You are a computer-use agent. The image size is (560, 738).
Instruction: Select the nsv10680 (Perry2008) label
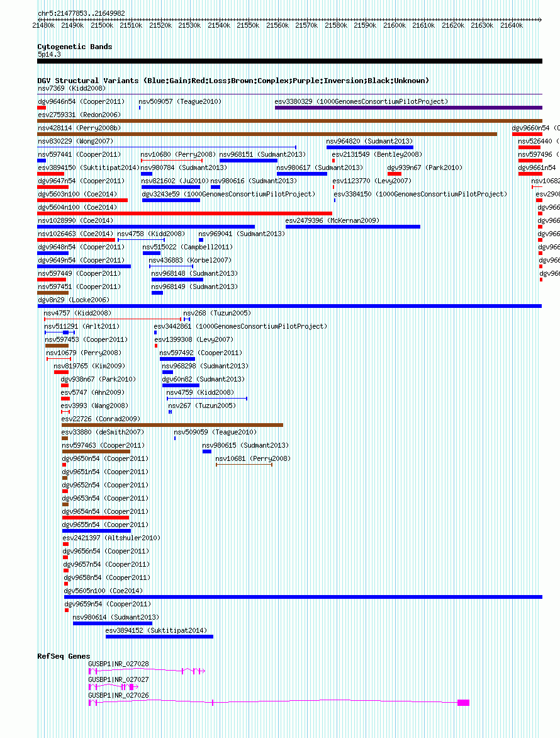tap(178, 154)
